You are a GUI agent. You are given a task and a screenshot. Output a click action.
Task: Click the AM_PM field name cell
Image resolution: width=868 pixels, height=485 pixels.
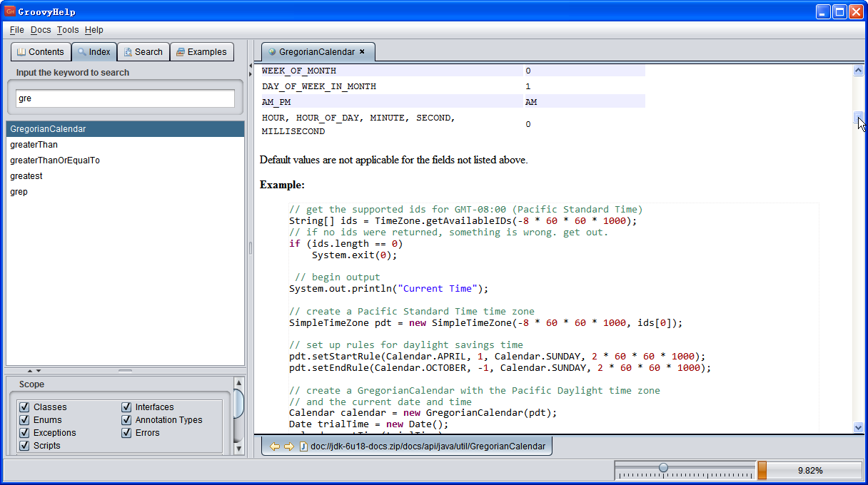[392, 102]
